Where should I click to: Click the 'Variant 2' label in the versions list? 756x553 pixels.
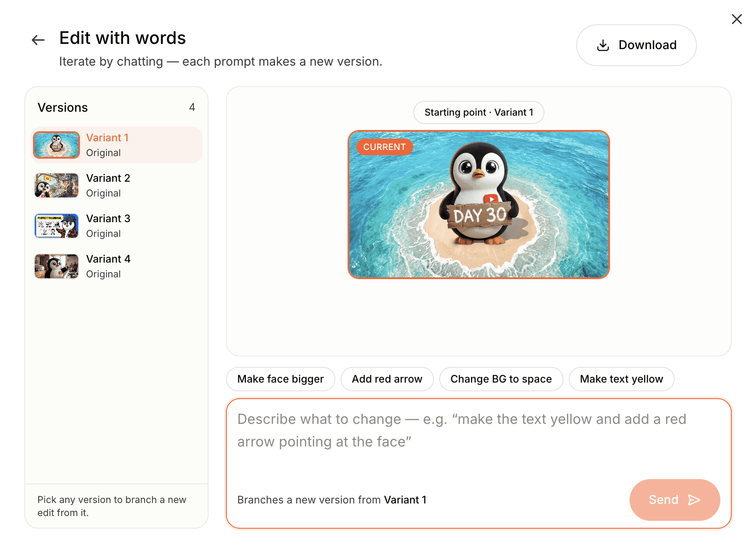[108, 178]
